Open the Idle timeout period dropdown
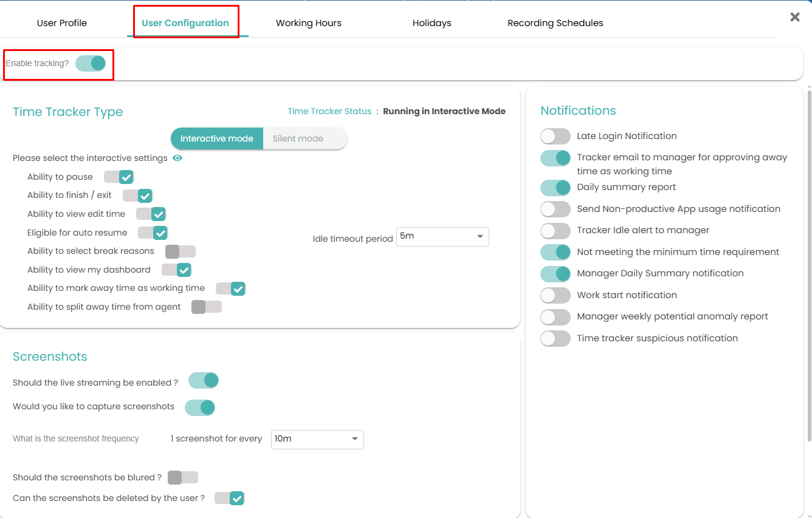Image resolution: width=812 pixels, height=518 pixels. pos(442,236)
